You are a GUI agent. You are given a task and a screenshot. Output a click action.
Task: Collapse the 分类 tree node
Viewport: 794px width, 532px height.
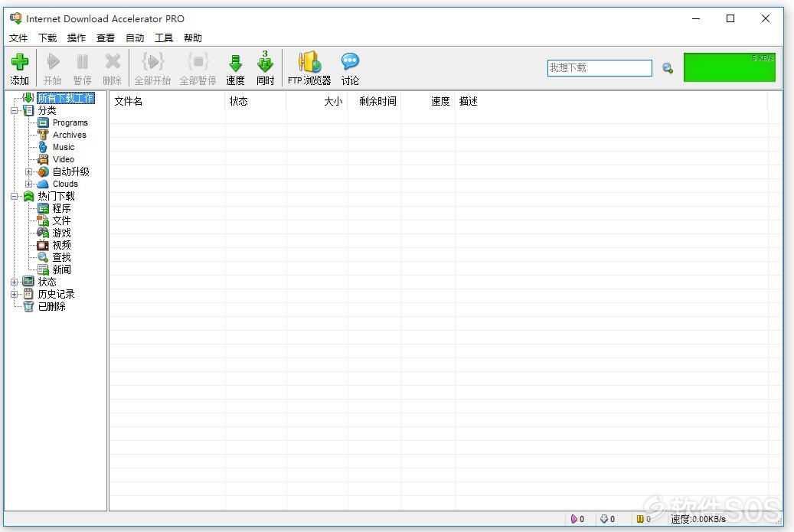coord(15,110)
